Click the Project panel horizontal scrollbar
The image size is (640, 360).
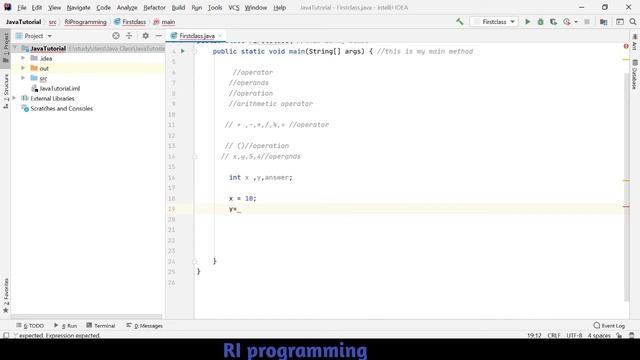pyautogui.click(x=87, y=316)
